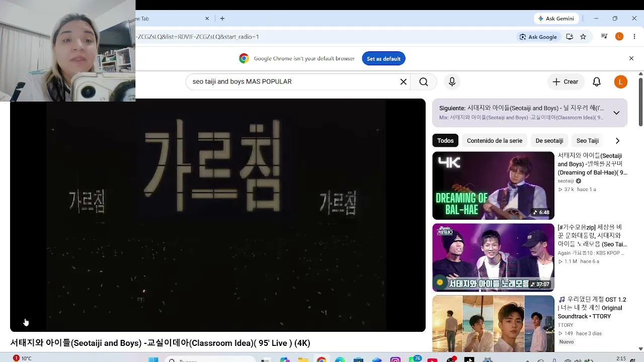This screenshot has height=362, width=644.
Task: Bookmark this page with the star icon
Action: [x=583, y=37]
